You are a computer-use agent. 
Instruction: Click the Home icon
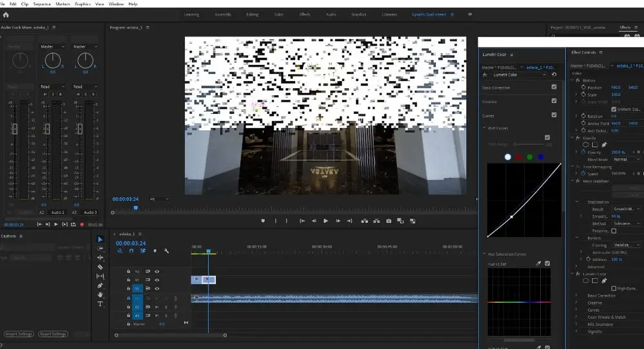tap(6, 14)
